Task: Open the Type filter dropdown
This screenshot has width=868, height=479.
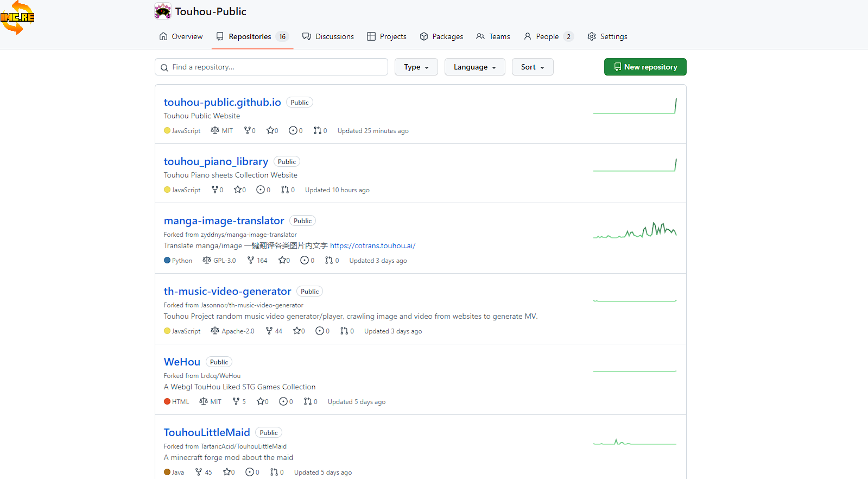Action: click(x=416, y=67)
